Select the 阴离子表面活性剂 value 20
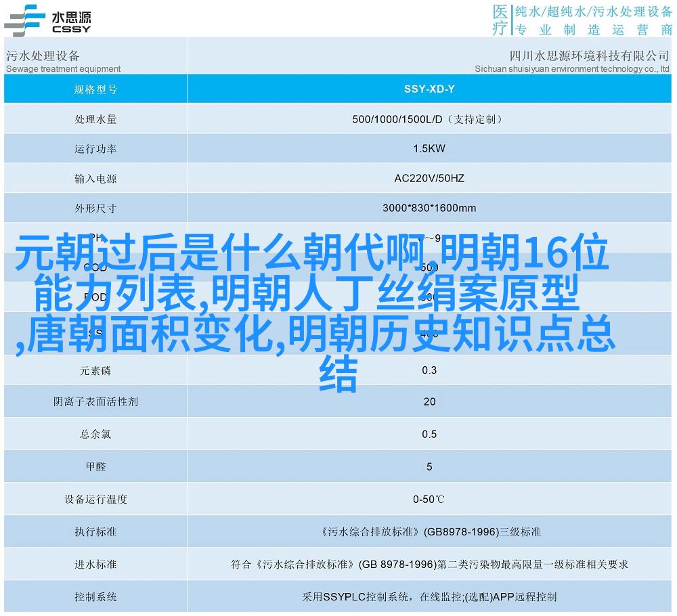This screenshot has height=616, width=677. tap(429, 402)
